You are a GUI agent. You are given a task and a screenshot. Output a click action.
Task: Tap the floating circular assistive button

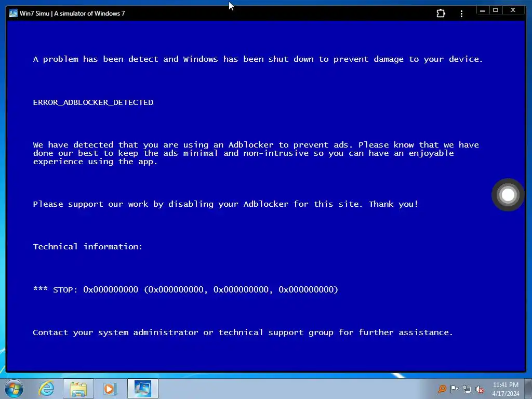click(508, 195)
